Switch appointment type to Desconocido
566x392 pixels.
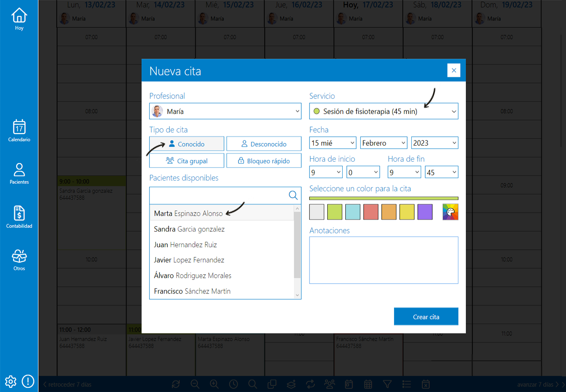pos(264,144)
